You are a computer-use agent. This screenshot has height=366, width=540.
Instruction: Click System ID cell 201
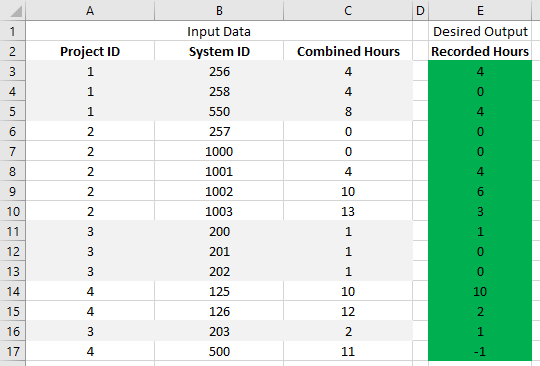pos(219,251)
